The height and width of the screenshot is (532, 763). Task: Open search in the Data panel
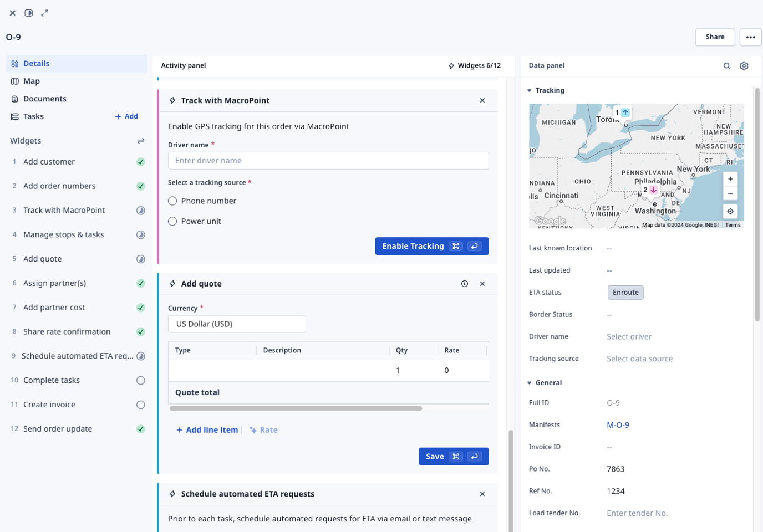pos(726,65)
